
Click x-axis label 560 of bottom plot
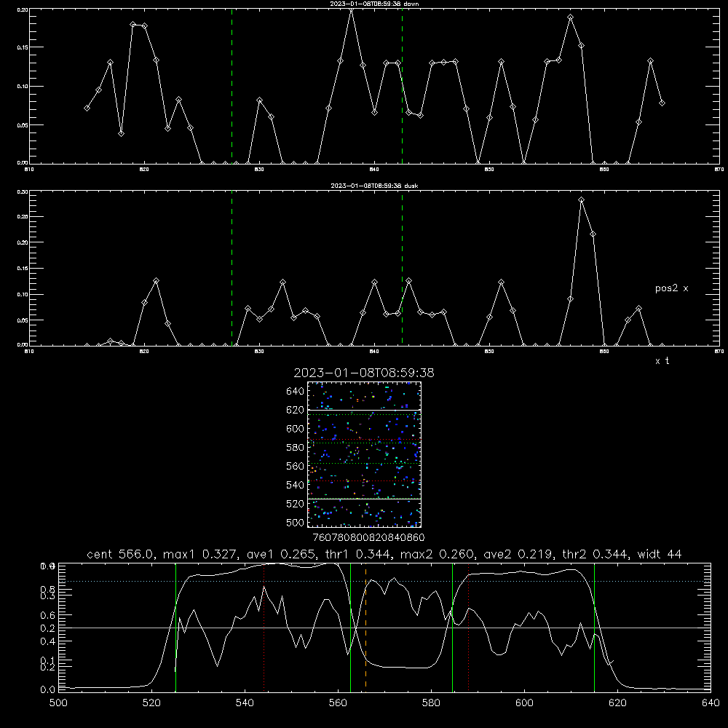coord(338,703)
